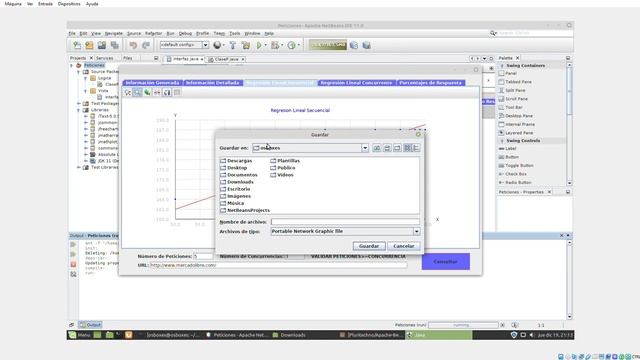Click the Build Project hammer icon
640x360 pixels.
click(232, 45)
